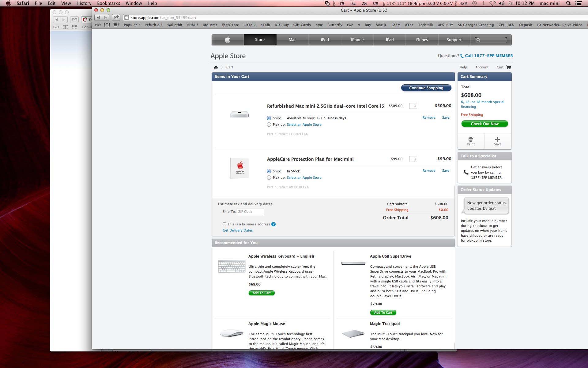
Task: Open special financing link
Action: coord(482,104)
